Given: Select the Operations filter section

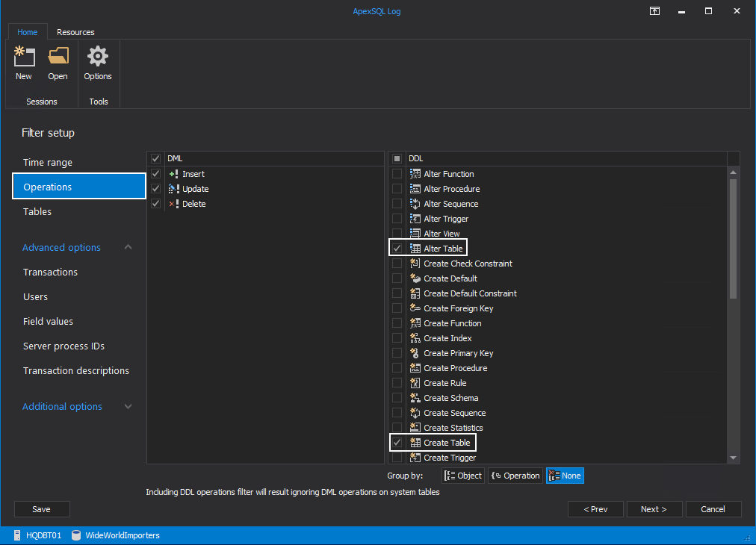Looking at the screenshot, I should (79, 187).
